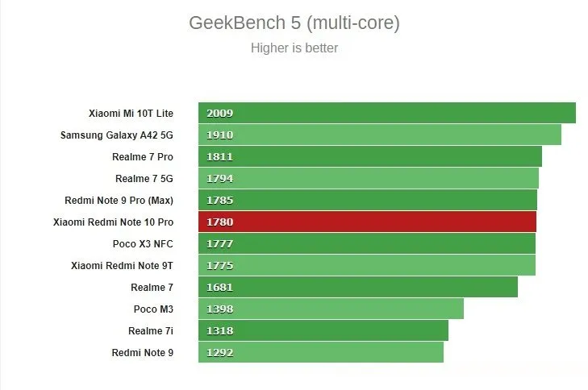Click the "Higher is better" subtitle
Screen dimensions: 588x390
pyautogui.click(x=294, y=48)
